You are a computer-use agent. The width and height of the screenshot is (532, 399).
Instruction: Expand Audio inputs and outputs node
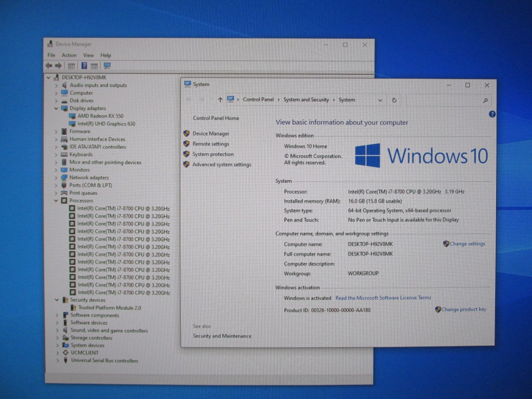click(x=56, y=85)
